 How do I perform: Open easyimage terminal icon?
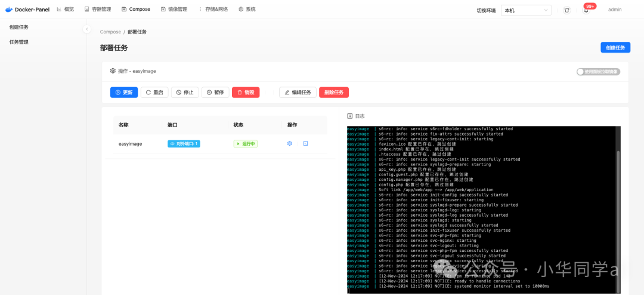(x=305, y=143)
